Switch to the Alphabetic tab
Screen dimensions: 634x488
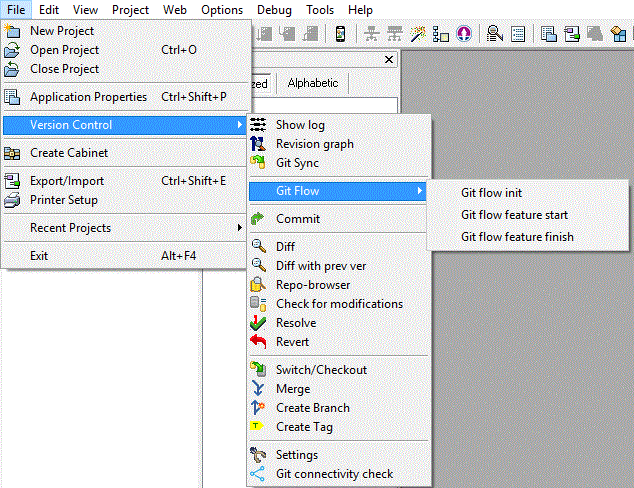coord(313,83)
